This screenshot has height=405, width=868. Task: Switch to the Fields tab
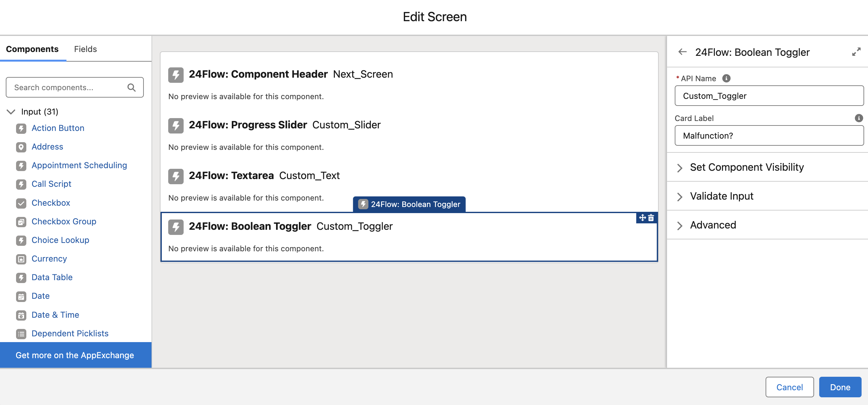tap(85, 49)
